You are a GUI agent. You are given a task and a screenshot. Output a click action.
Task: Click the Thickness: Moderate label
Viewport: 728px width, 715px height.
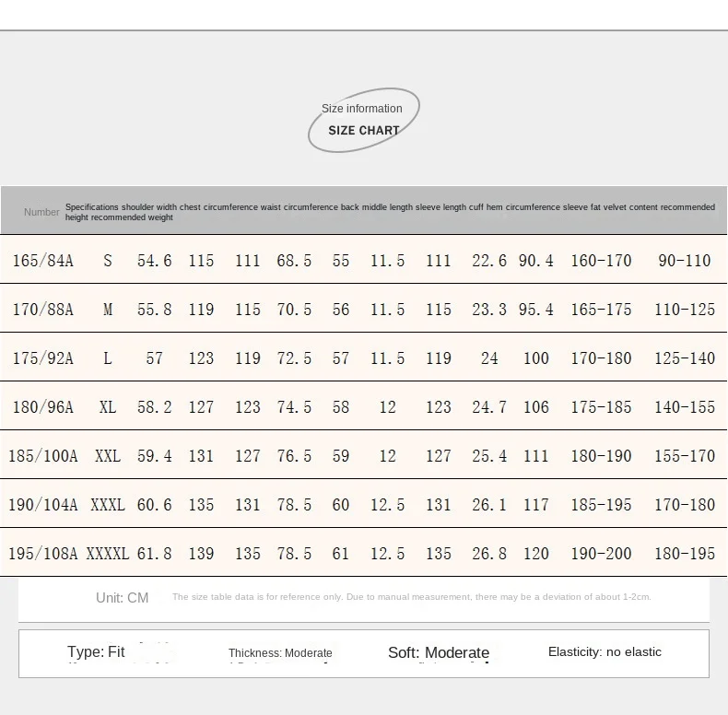tap(280, 652)
